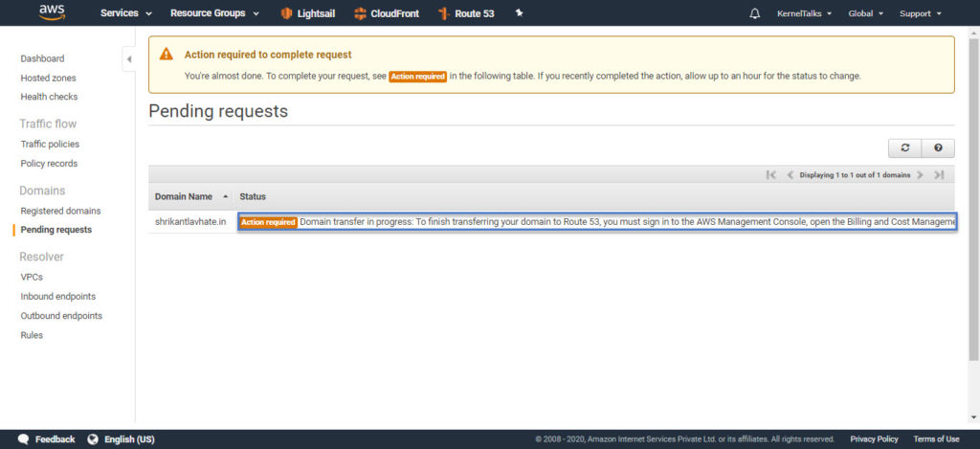Open Dashboard in sidebar
Screen dimensions: 980x449
42,58
